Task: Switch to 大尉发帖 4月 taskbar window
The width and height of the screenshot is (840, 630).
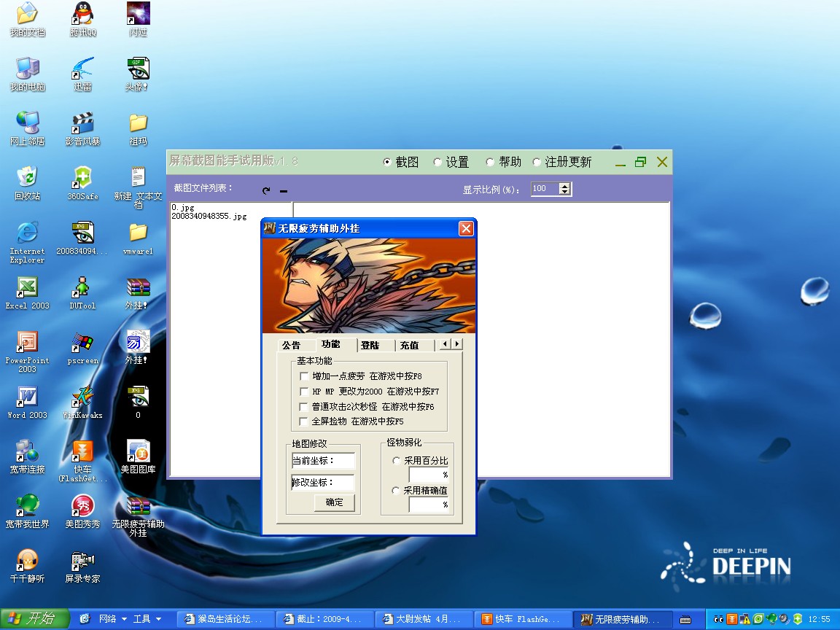Action: coord(424,619)
